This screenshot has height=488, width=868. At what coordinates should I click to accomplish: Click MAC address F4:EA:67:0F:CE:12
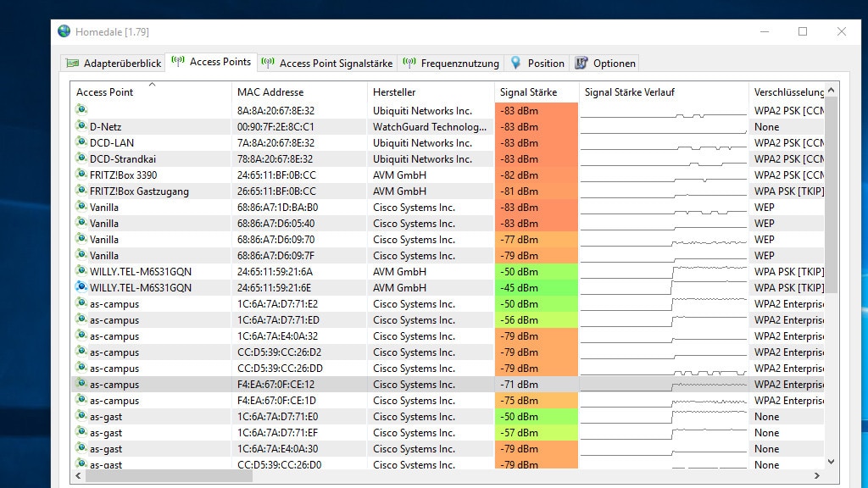[x=275, y=385]
